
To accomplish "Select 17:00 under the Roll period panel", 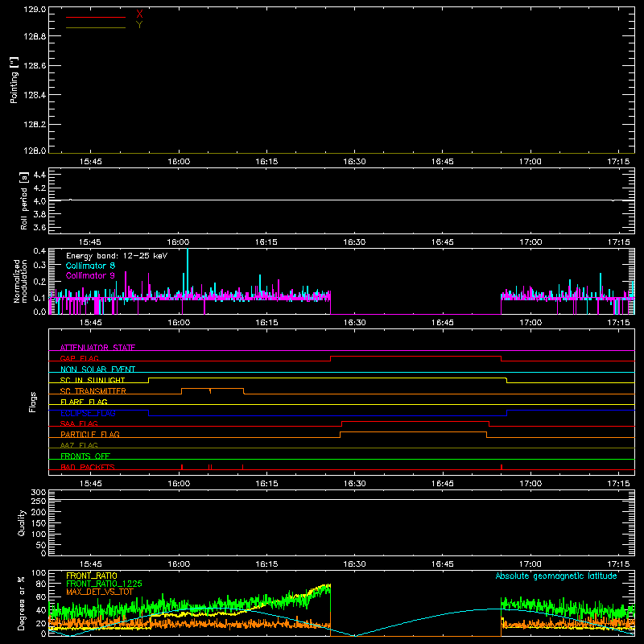I will coord(530,242).
